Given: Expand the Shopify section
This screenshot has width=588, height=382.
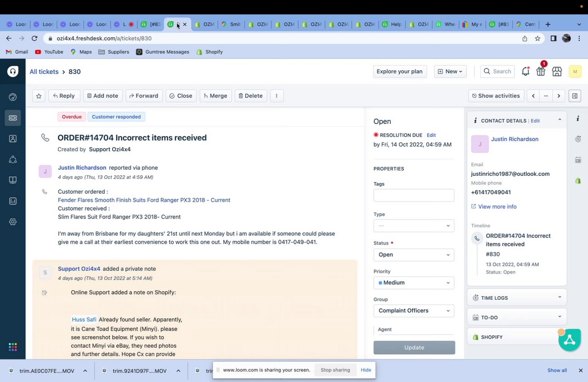Looking at the screenshot, I should click(517, 337).
